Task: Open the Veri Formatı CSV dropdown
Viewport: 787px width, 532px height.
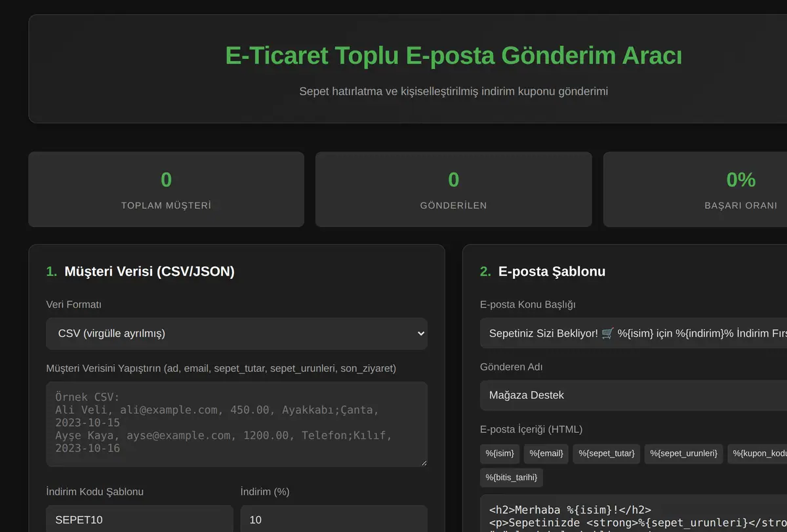Action: (x=237, y=333)
